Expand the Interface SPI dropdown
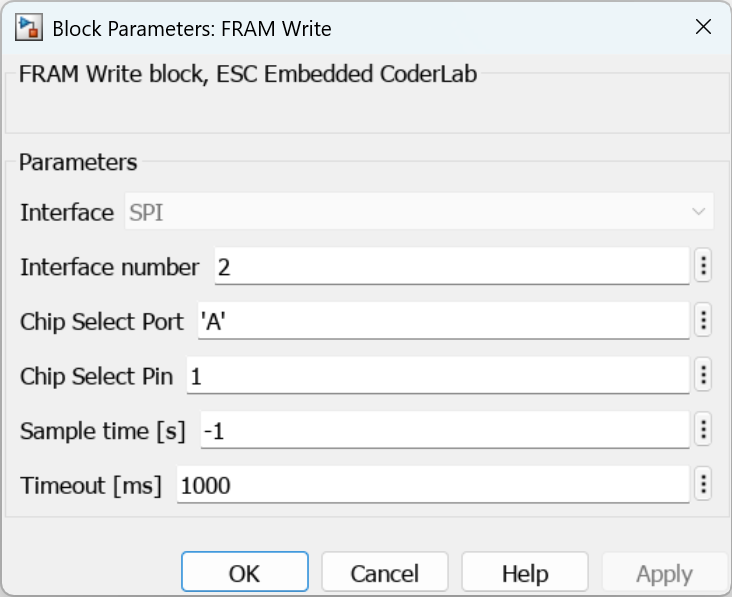This screenshot has width=732, height=597. 419,212
